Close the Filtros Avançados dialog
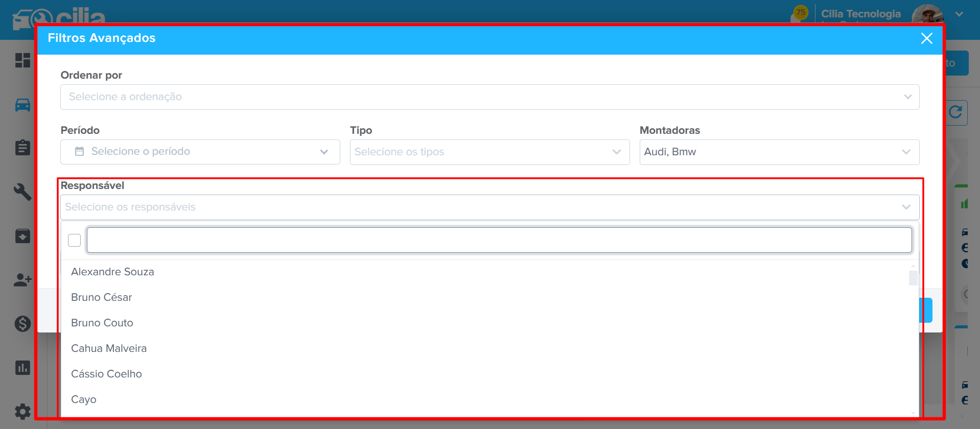The width and height of the screenshot is (980, 429). click(x=926, y=38)
